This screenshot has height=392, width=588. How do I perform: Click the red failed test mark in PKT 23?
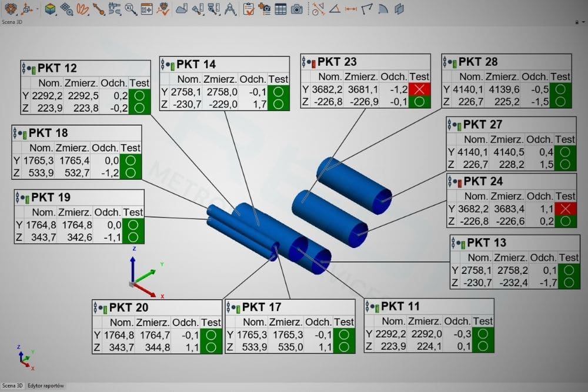click(x=419, y=89)
